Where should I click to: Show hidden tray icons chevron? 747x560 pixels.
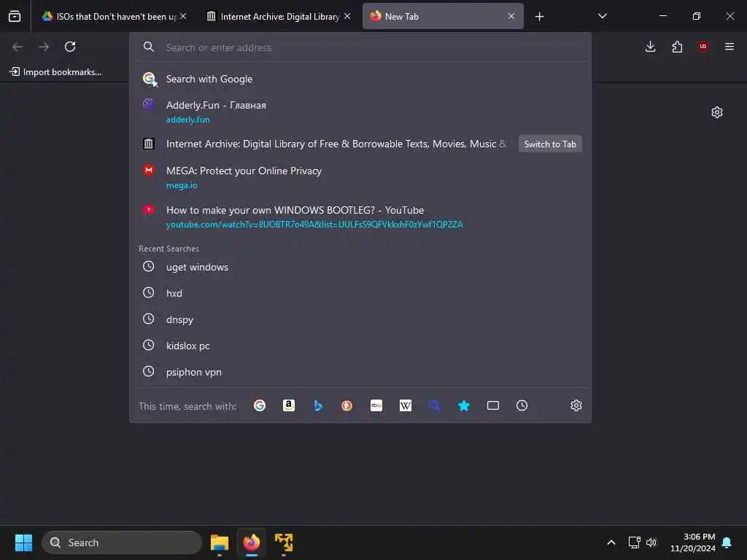coord(611,542)
